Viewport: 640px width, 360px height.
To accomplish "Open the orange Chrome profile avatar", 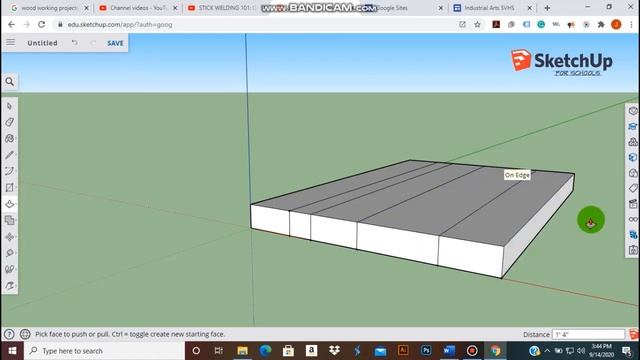I will (616, 24).
